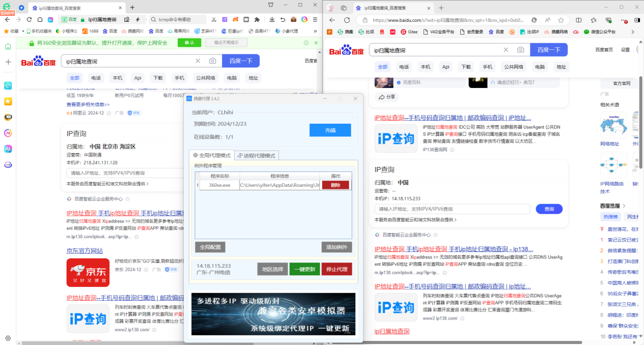Add page to favorites with Edge star icon
Viewport: 644px width, 345px height.
(x=561, y=20)
